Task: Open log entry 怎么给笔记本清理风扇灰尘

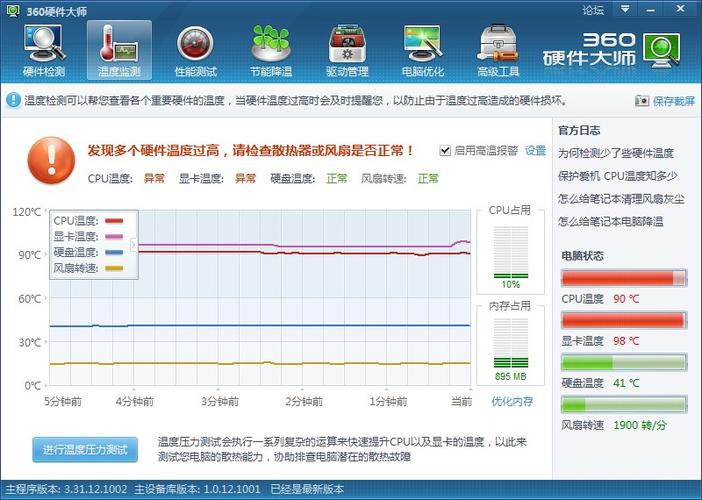Action: tap(621, 199)
